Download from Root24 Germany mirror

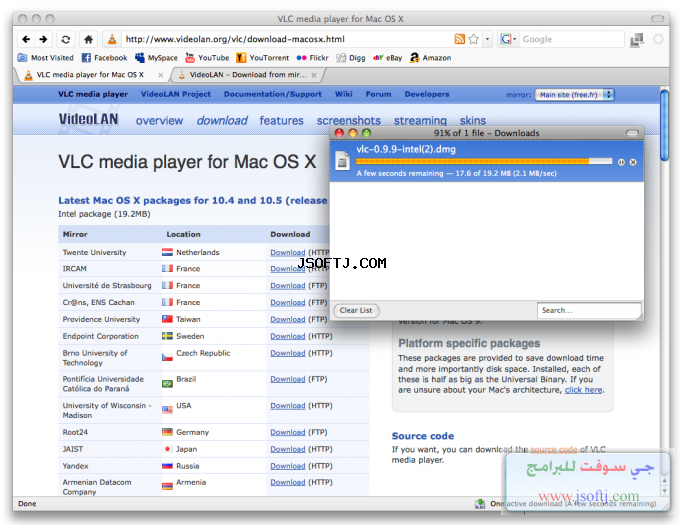pos(287,432)
